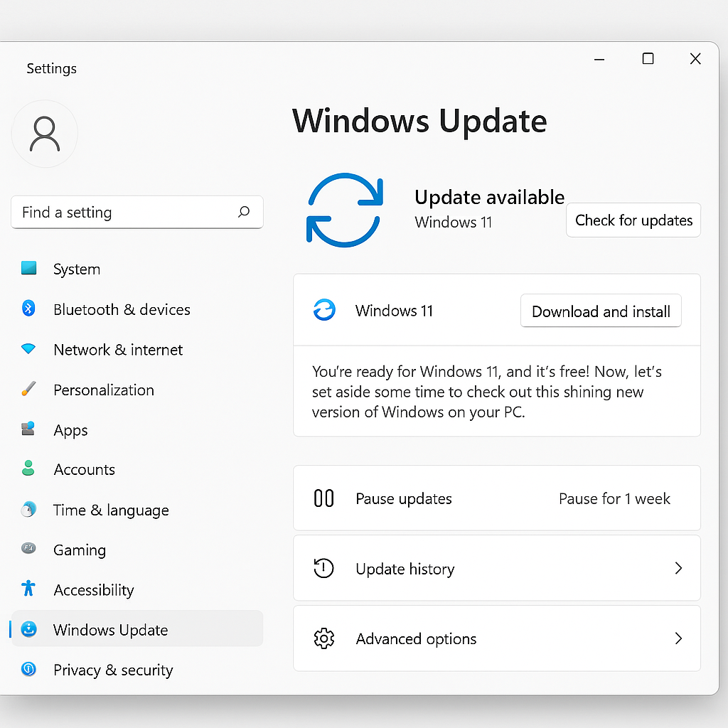Open Privacy & security settings

coord(137,670)
